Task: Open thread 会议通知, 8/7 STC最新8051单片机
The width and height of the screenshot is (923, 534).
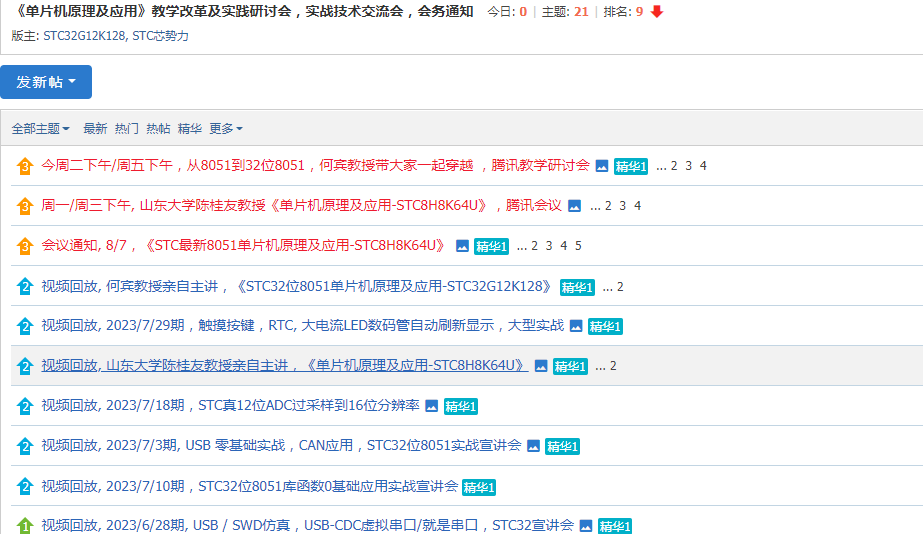Action: tap(245, 246)
